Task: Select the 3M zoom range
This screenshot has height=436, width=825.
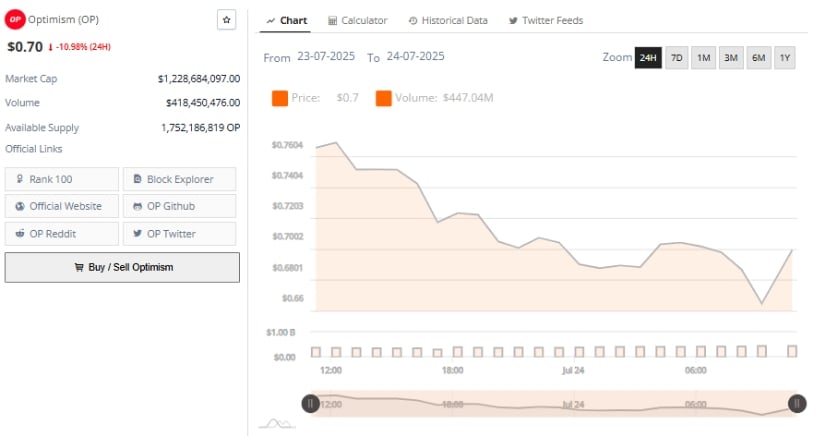Action: tap(731, 58)
